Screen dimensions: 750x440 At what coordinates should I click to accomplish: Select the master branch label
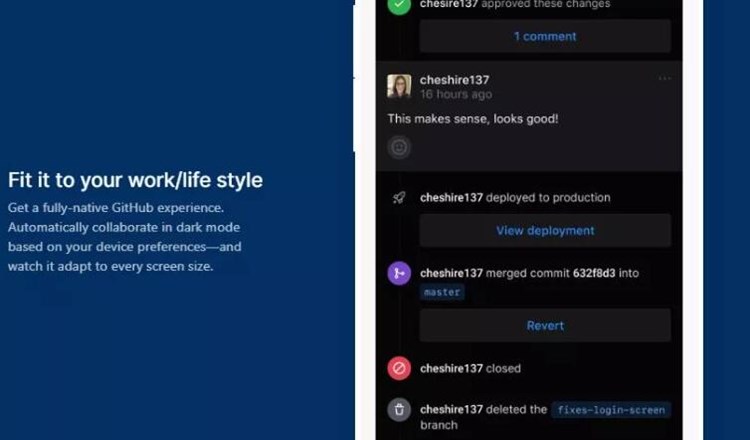point(442,292)
